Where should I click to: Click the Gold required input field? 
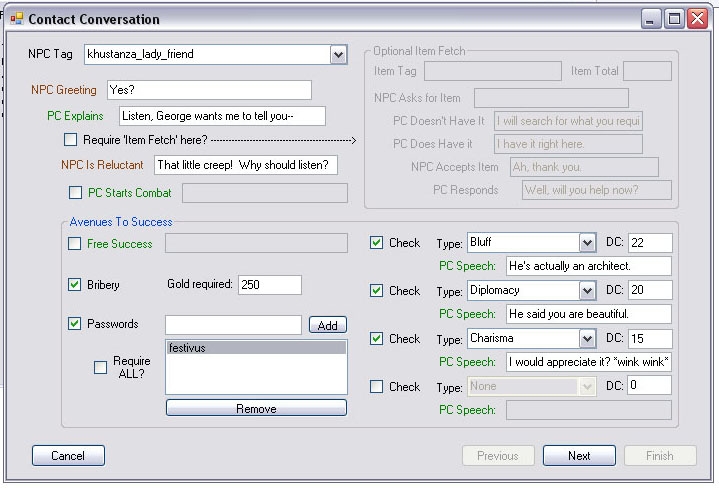[x=269, y=285]
